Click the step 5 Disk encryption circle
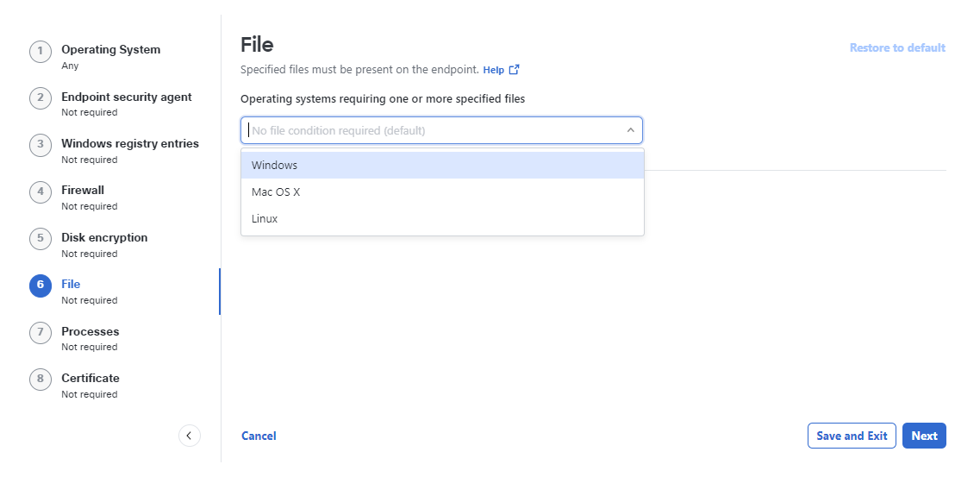Viewport: 980px width, 477px height. 40,239
